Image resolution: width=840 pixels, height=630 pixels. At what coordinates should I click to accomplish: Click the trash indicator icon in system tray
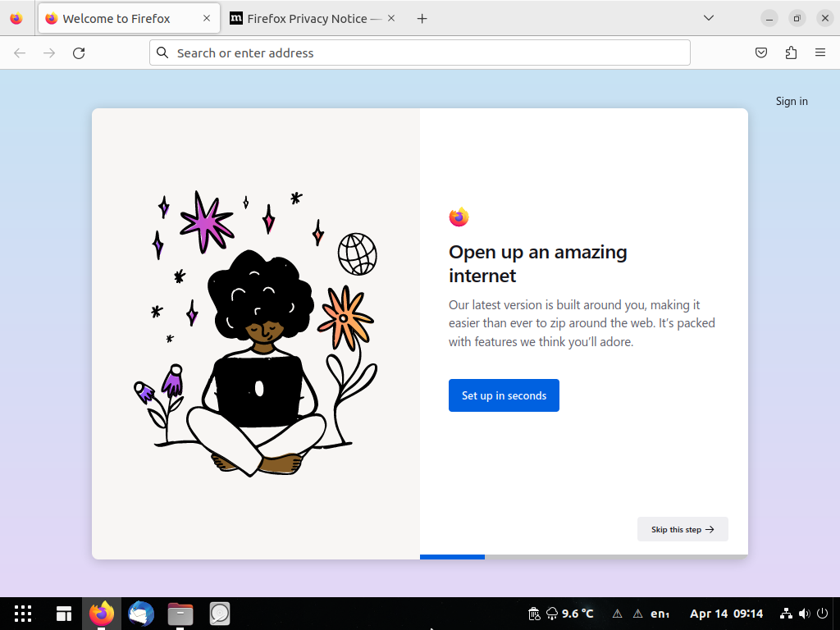(534, 614)
